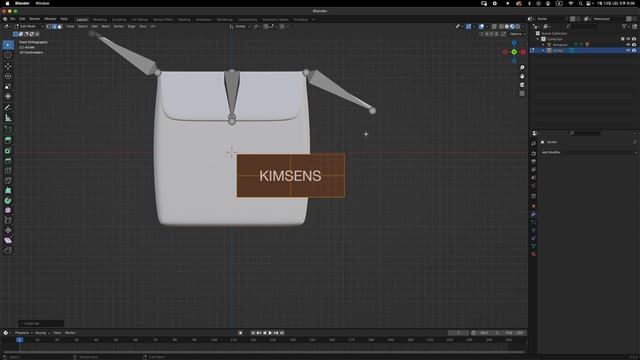Click the red X axis navigation gizmo
Image resolution: width=640 pixels, height=360 pixels.
(x=523, y=52)
